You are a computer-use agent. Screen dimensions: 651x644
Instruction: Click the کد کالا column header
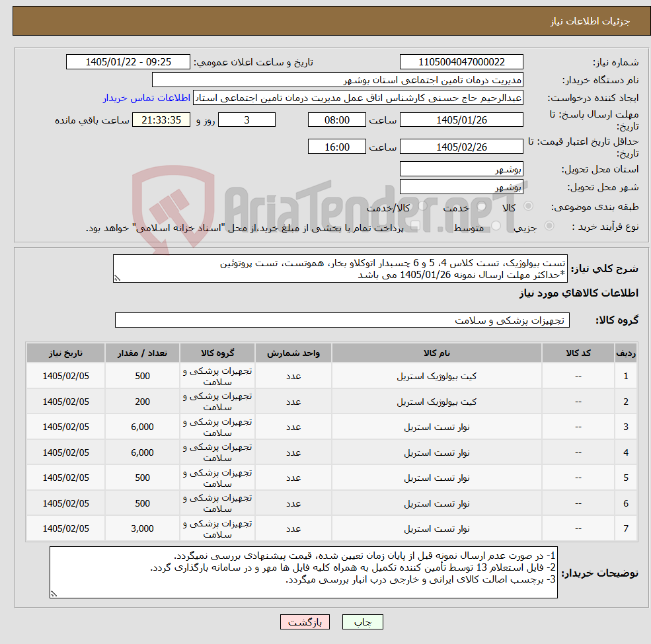[x=578, y=353]
